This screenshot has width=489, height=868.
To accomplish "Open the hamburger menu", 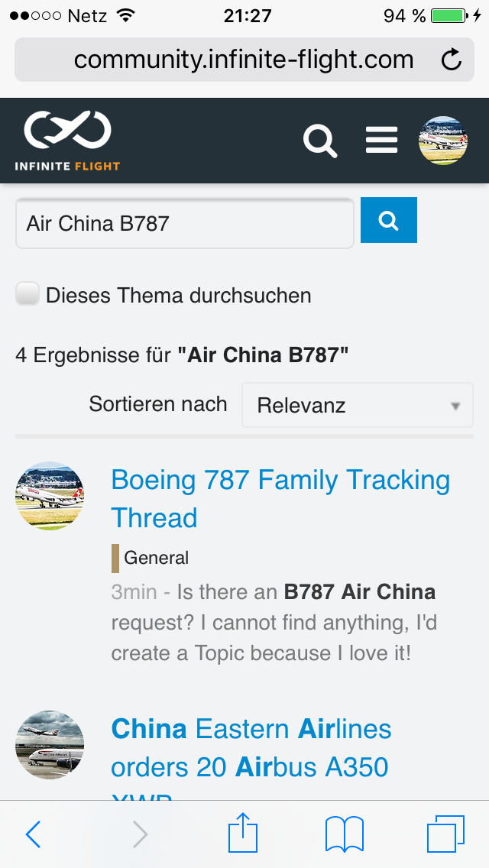I will pos(381,141).
